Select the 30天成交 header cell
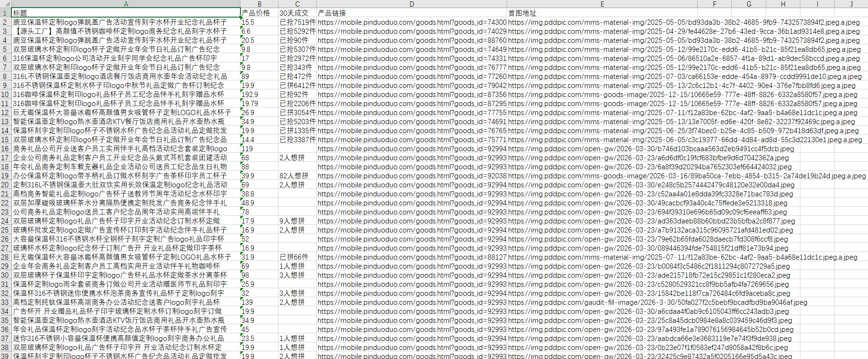Viewport: 868px width, 359px height. click(297, 13)
